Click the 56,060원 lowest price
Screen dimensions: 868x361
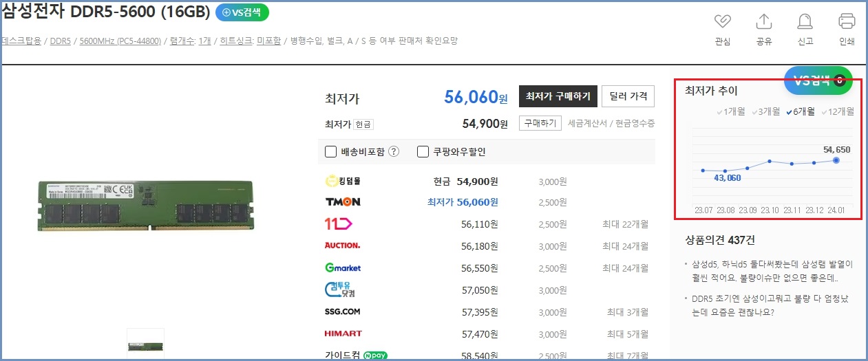click(476, 97)
